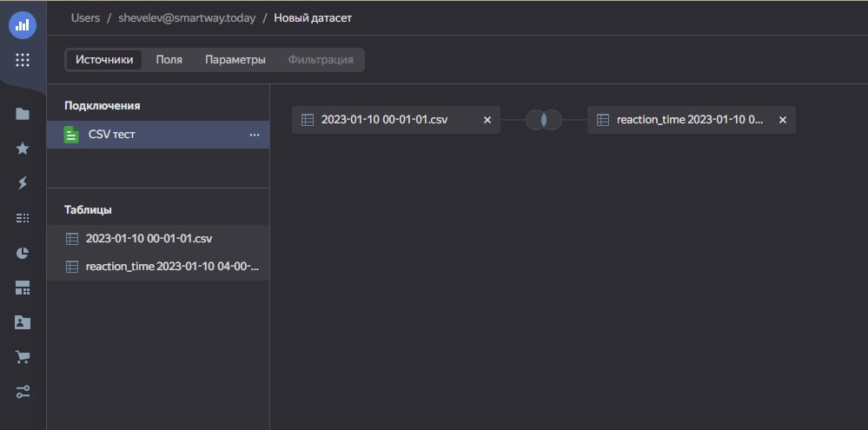Remove the reaction_time table from the canvas
868x430 pixels.
click(x=783, y=120)
